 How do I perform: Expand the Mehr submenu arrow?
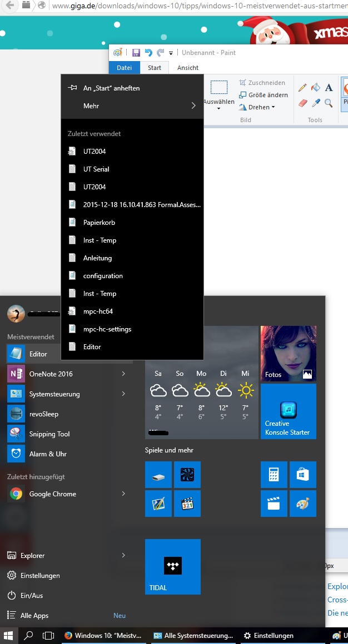click(193, 105)
